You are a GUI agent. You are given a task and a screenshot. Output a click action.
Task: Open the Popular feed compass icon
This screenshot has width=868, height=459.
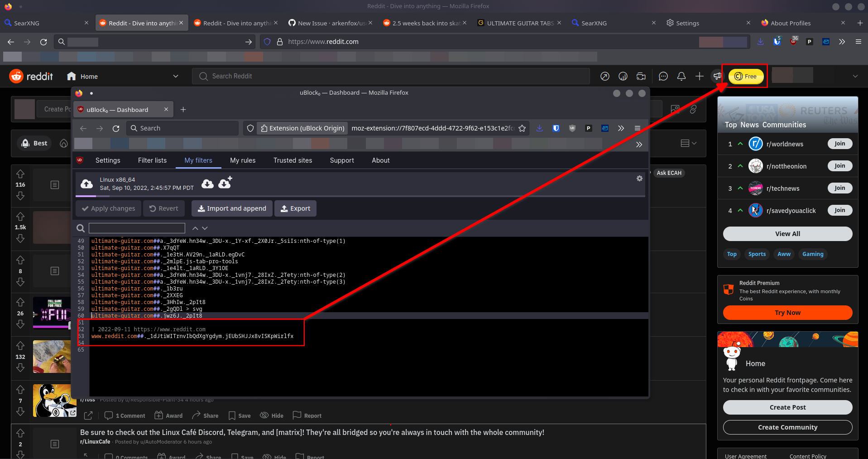coord(605,76)
